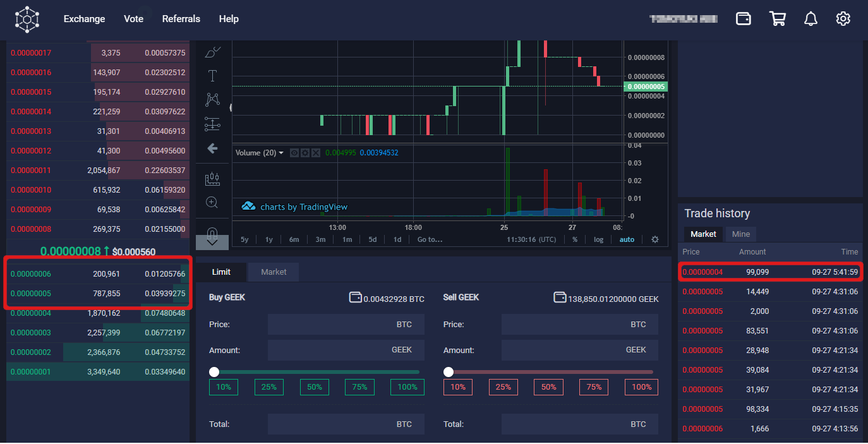Activate the zoom in tool

tap(213, 203)
